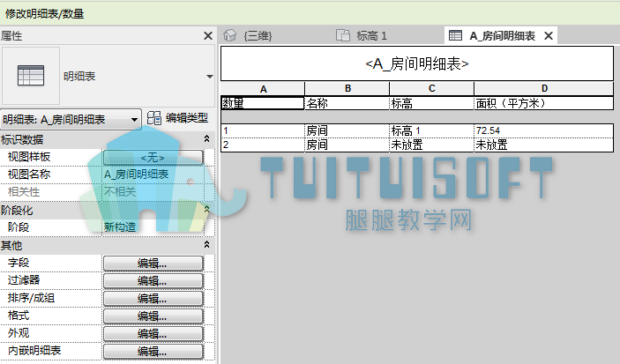Click the 编辑类型 label text
The width and height of the screenshot is (620, 364).
[187, 118]
